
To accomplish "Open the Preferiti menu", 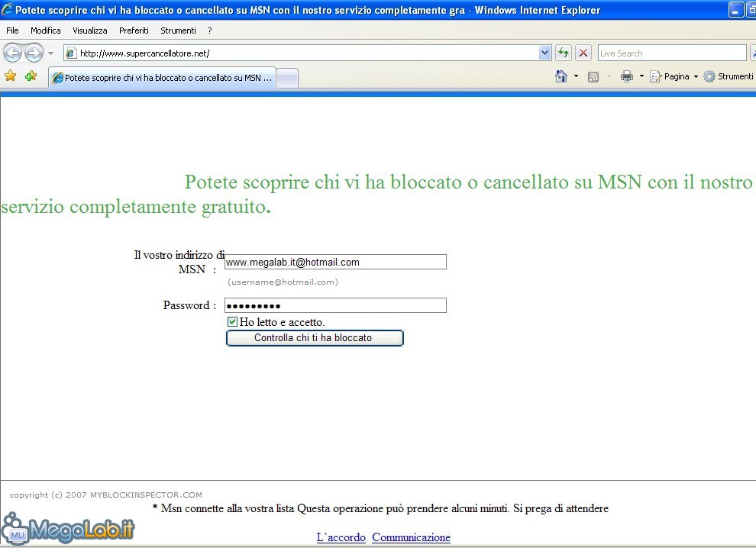I will tap(134, 31).
